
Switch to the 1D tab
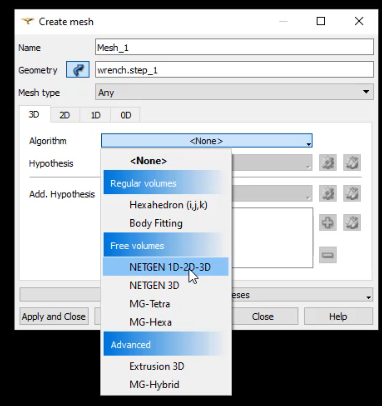[95, 115]
